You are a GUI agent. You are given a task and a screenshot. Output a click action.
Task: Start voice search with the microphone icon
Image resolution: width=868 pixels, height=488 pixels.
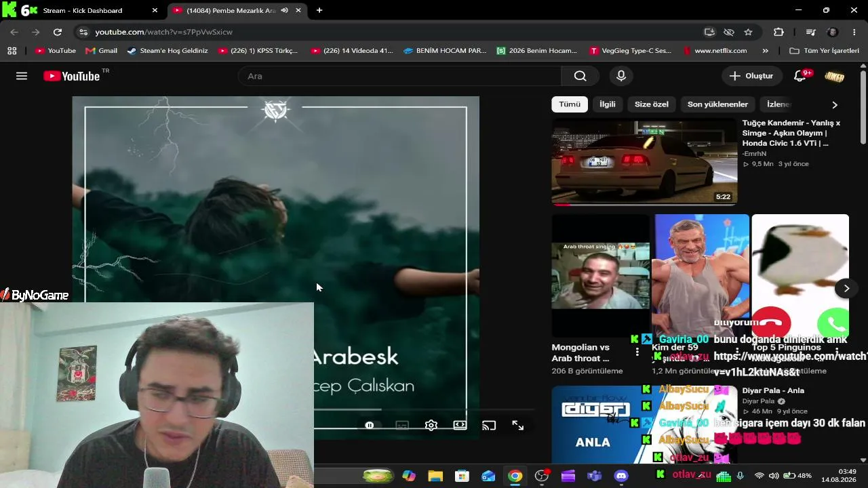point(621,76)
